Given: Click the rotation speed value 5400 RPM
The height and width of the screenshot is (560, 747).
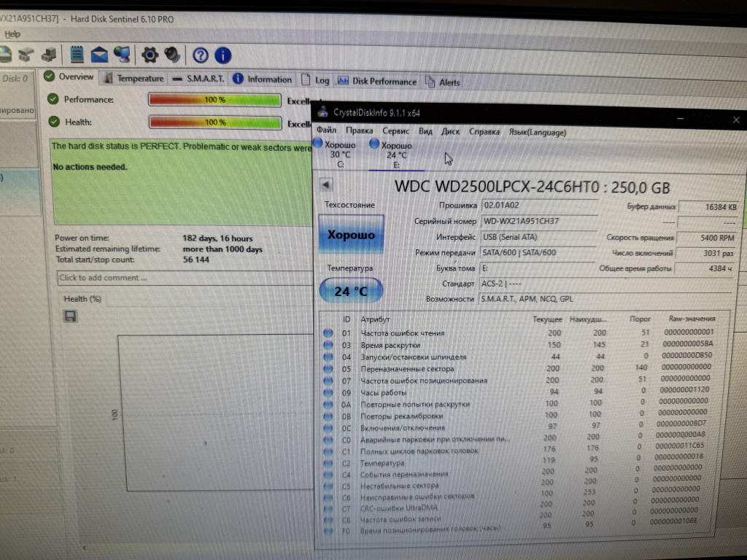Looking at the screenshot, I should click(x=707, y=238).
